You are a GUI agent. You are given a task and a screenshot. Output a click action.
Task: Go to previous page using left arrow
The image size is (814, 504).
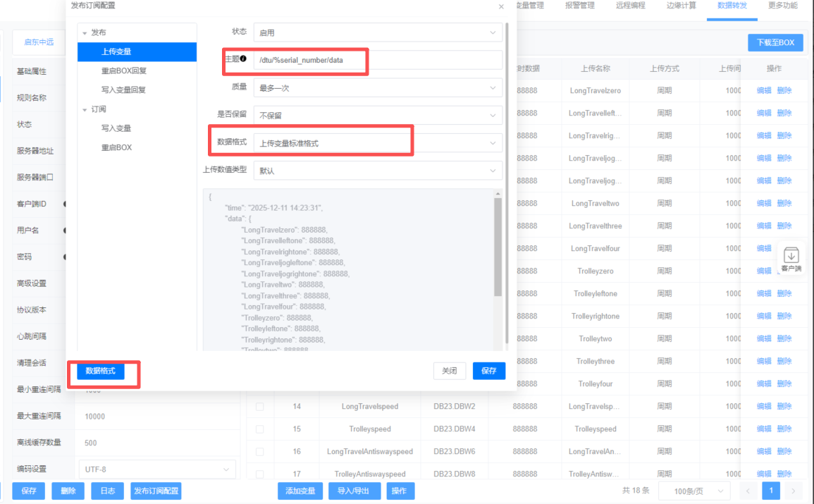(x=748, y=491)
